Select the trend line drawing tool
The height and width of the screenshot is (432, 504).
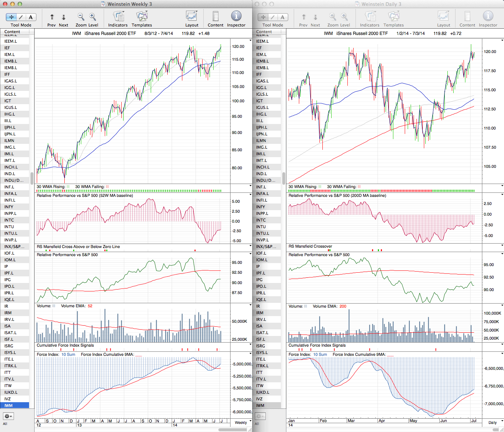pos(21,17)
